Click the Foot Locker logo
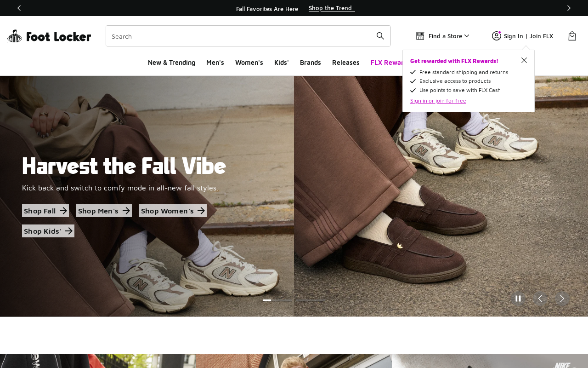The image size is (588, 368). click(x=49, y=36)
